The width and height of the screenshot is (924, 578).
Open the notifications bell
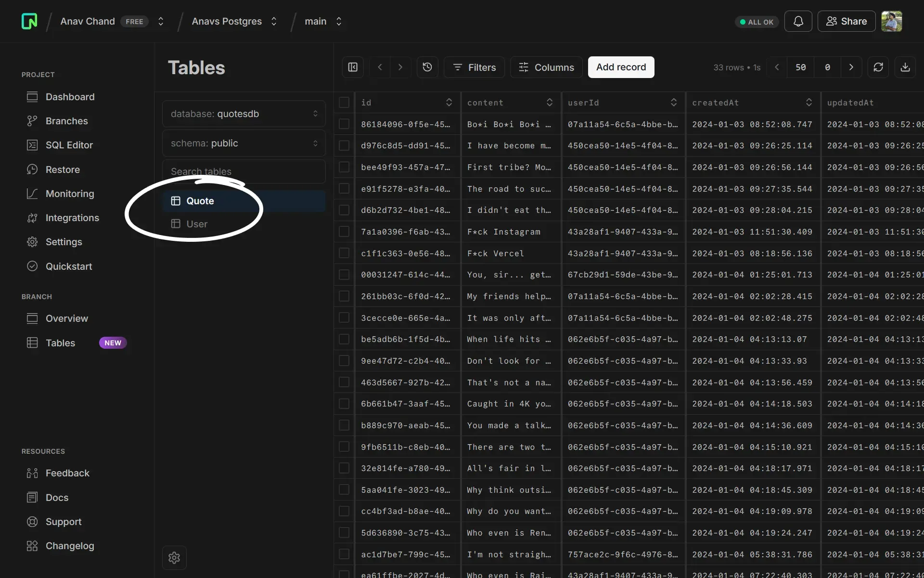tap(798, 21)
